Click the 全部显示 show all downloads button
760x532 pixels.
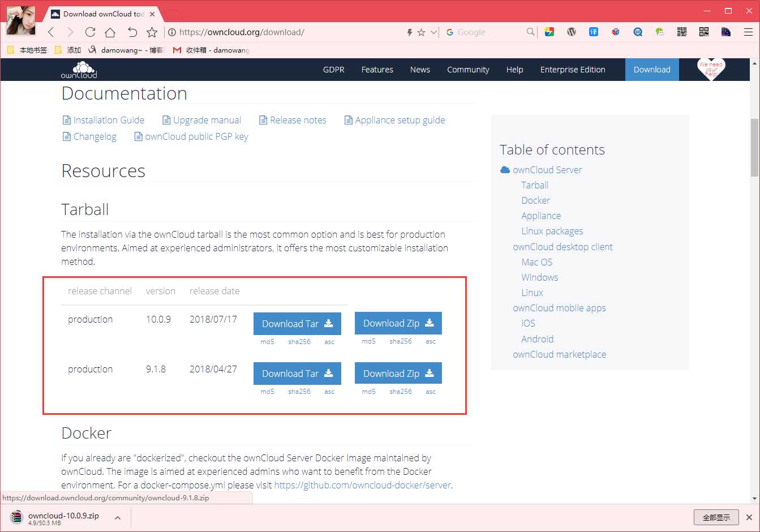716,517
